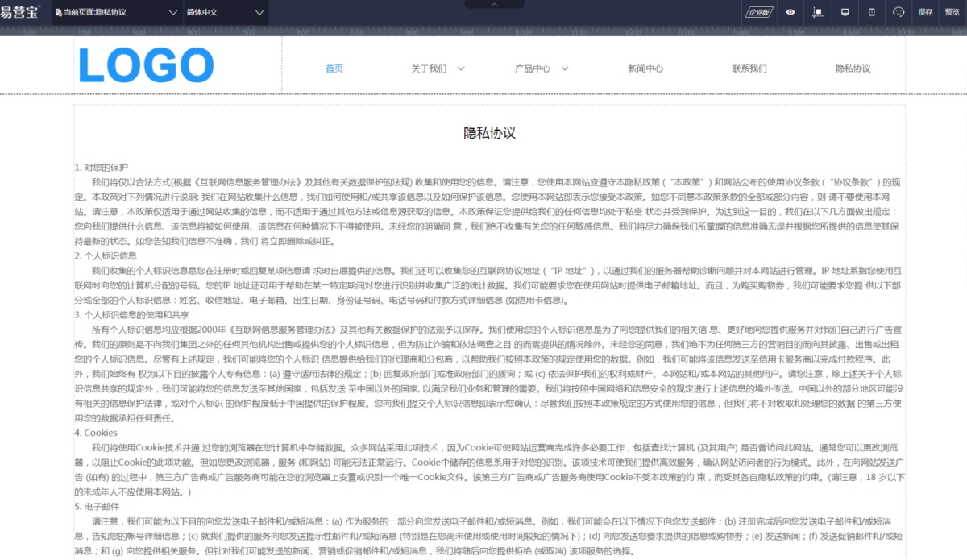967x560 pixels.
Task: Switch to desktop monitor view icon
Action: point(845,12)
